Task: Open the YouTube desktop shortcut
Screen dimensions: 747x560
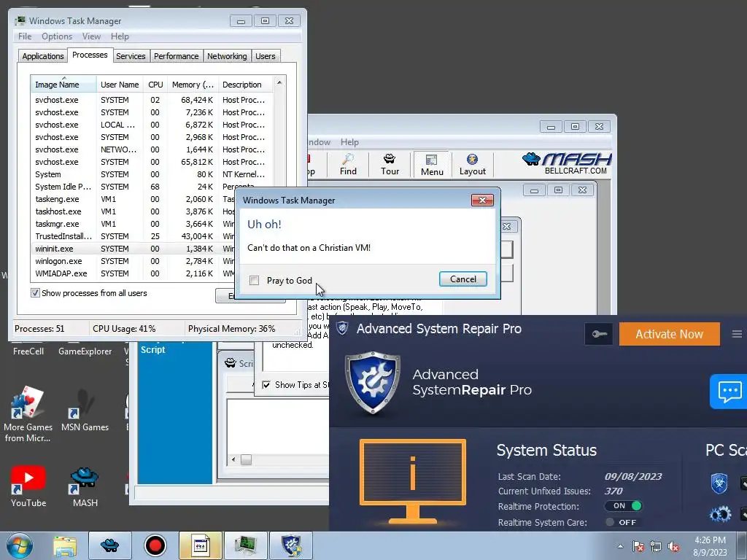Action: 28,486
